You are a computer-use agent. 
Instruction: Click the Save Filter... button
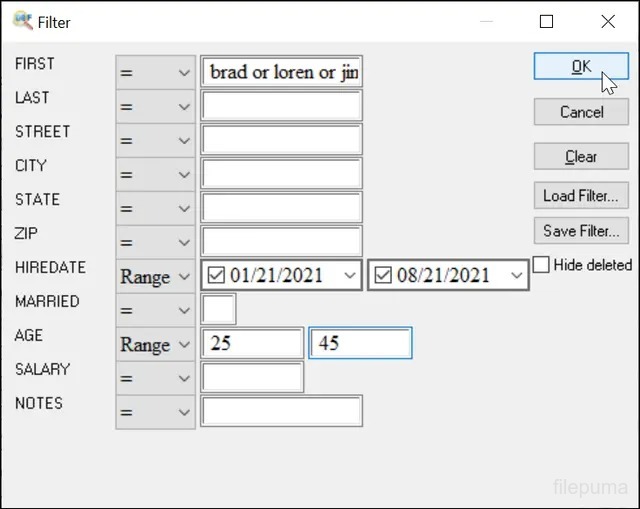pyautogui.click(x=581, y=231)
